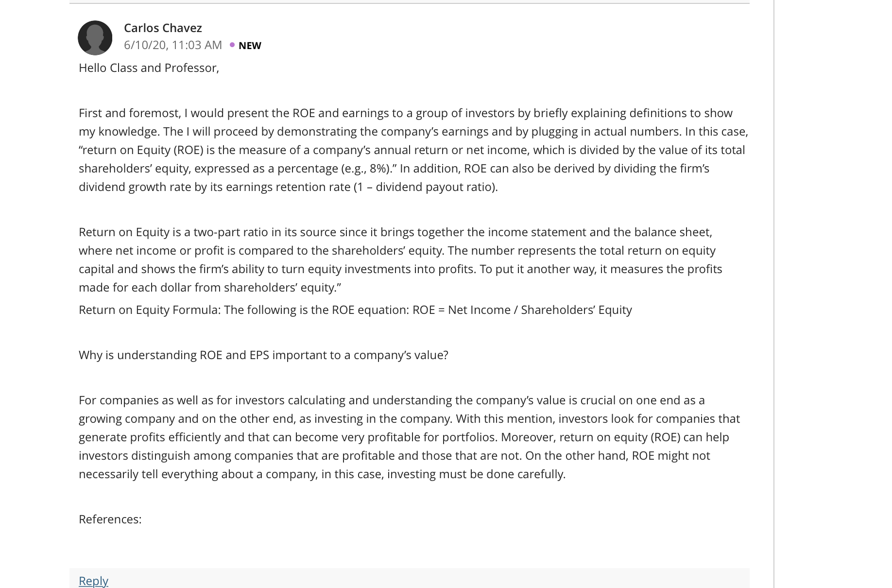Click the greeting line Hello Class and Professor
Viewport: 892px width, 588px height.
[149, 68]
